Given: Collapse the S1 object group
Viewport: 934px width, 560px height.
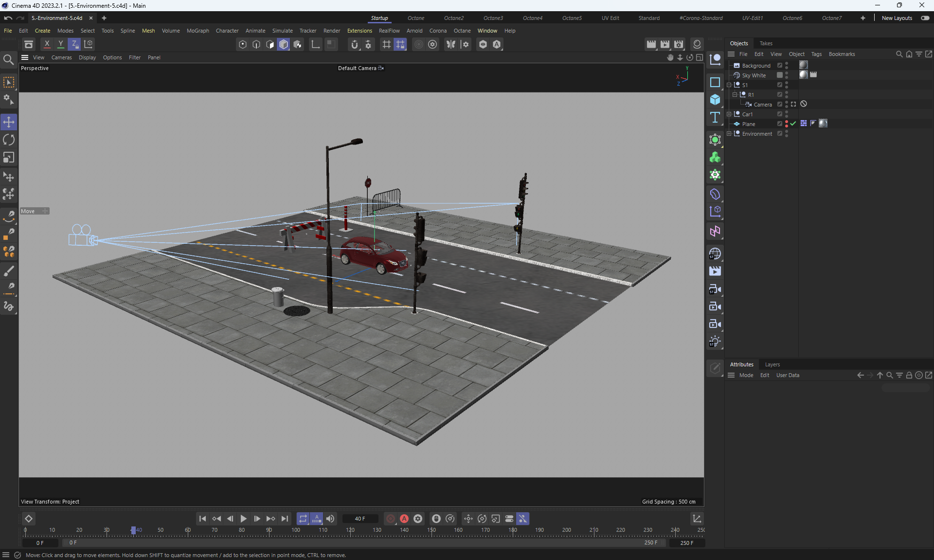Looking at the screenshot, I should (729, 85).
